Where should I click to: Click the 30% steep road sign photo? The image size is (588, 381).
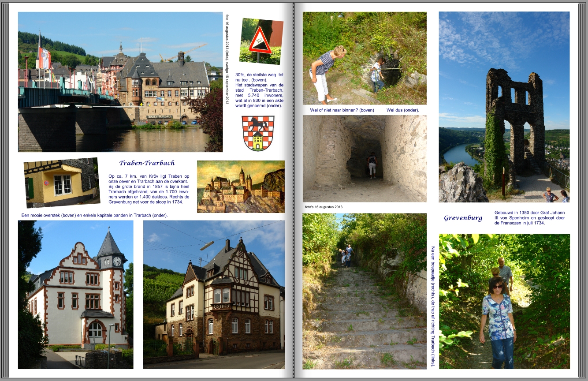(261, 41)
